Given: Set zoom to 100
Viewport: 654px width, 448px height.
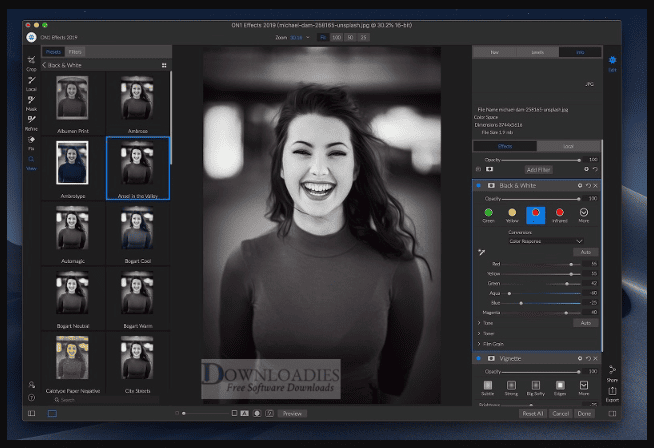Looking at the screenshot, I should (337, 38).
